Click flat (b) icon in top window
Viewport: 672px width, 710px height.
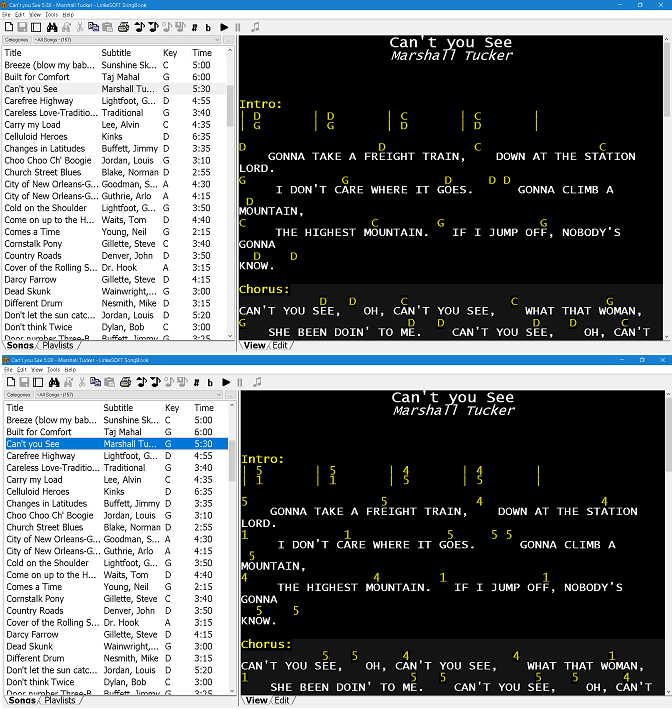click(208, 28)
